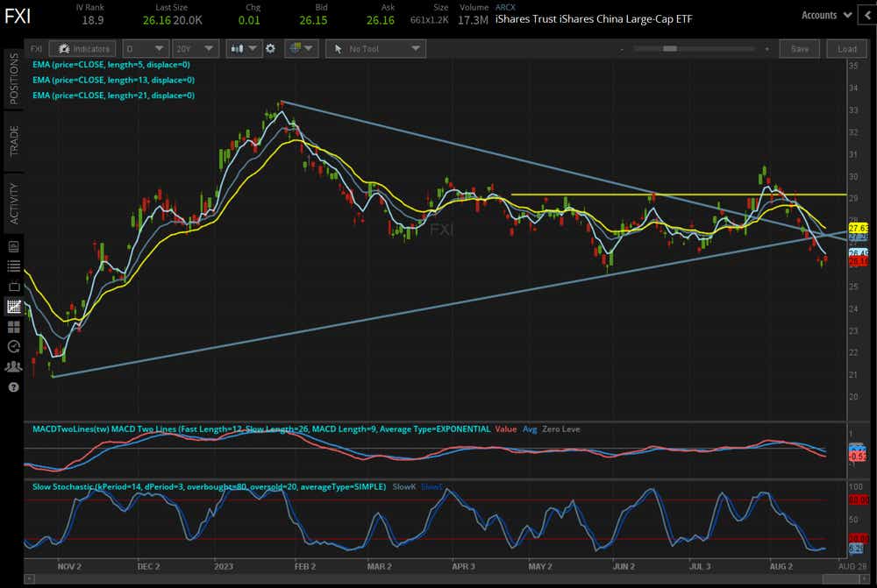The width and height of the screenshot is (877, 588).
Task: Open the candlestick chart type dropdown
Action: point(243,49)
